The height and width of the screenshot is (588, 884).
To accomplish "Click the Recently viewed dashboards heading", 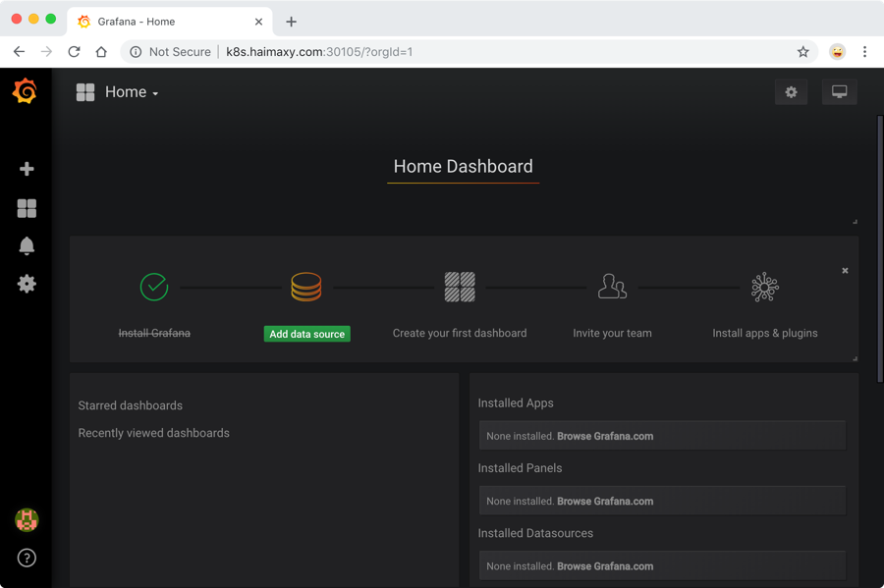I will (x=153, y=433).
